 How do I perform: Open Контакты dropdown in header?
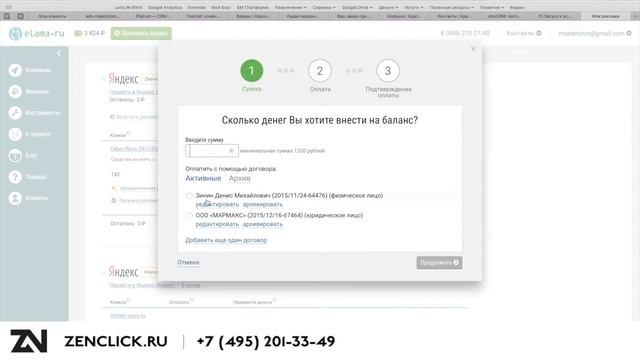524,33
